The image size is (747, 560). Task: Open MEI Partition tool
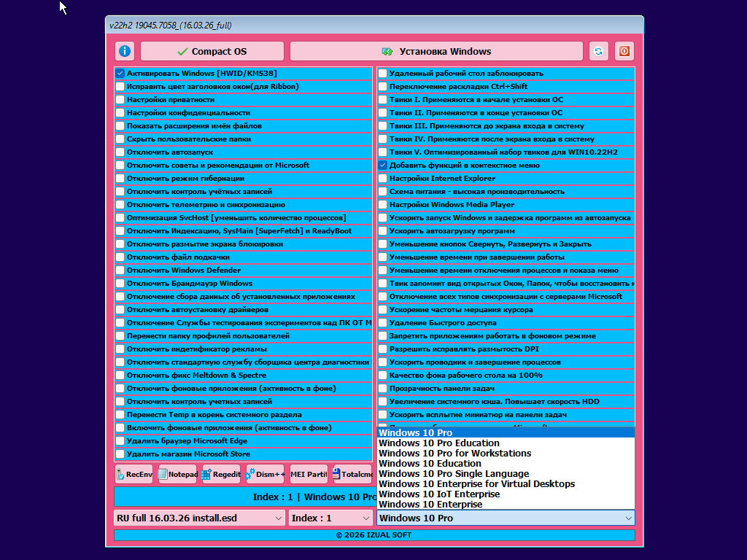click(x=309, y=474)
